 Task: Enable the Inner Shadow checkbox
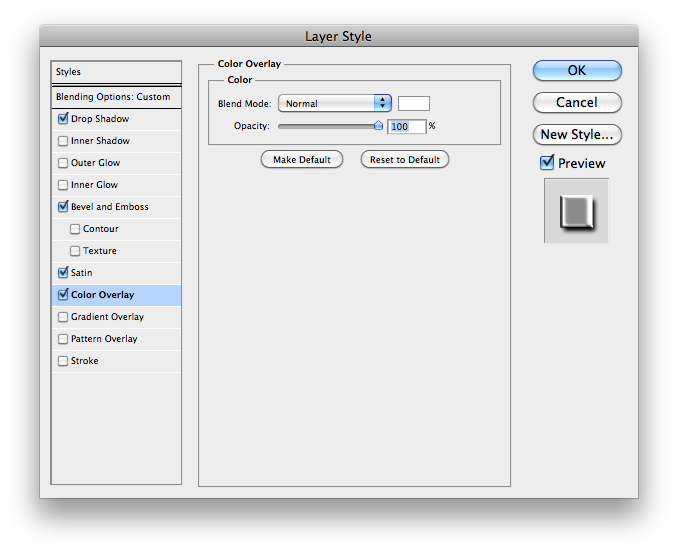(64, 141)
